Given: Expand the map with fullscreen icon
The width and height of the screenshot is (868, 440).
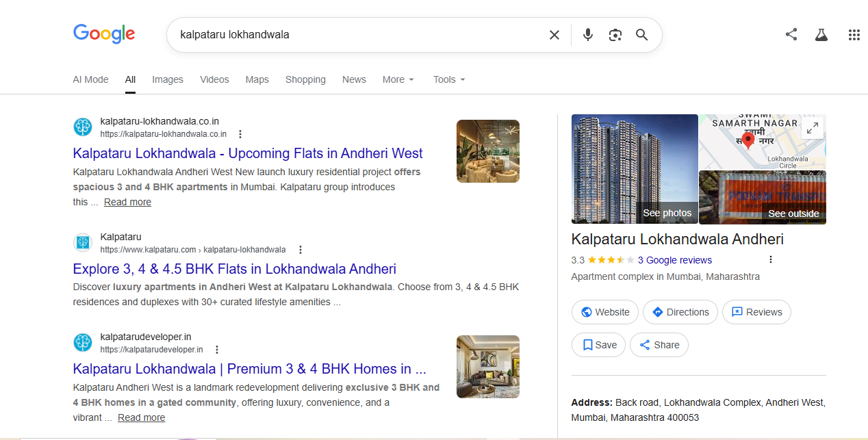Looking at the screenshot, I should pos(812,128).
